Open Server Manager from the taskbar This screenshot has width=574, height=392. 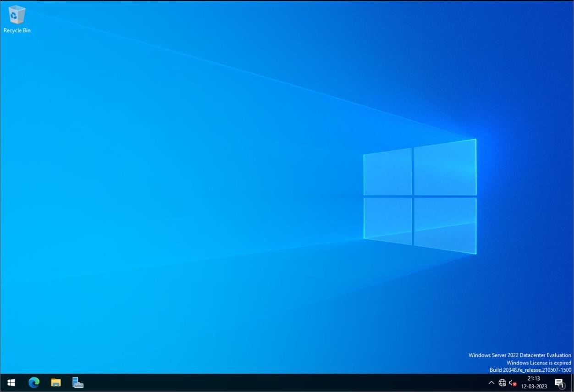[78, 383]
